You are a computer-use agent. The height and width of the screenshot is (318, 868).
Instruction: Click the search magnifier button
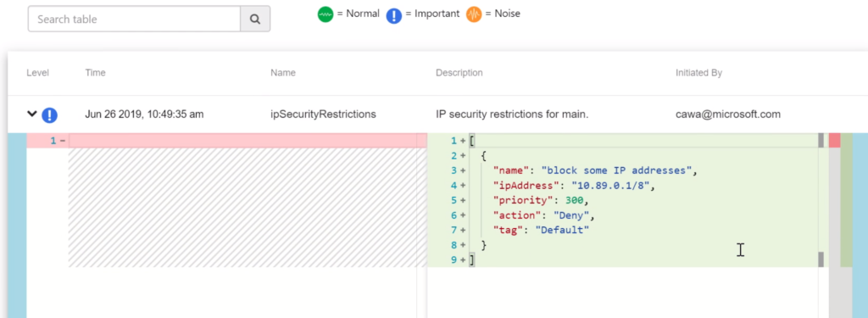tap(254, 19)
